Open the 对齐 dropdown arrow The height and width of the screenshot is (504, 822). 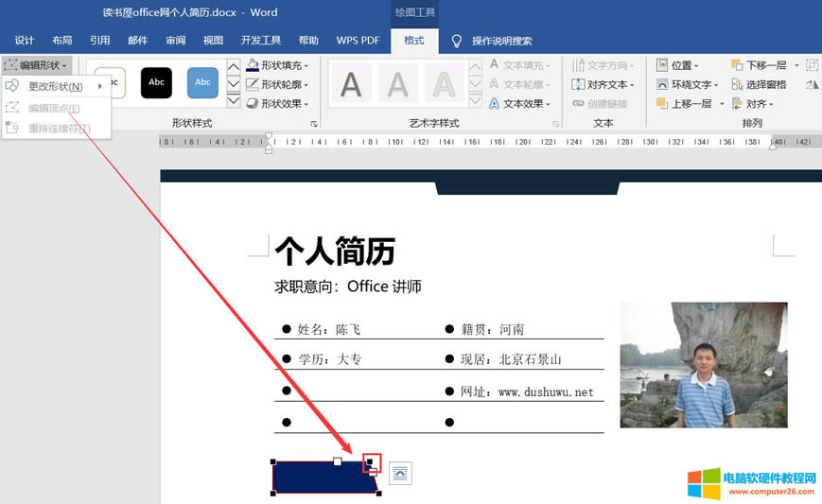(x=771, y=104)
